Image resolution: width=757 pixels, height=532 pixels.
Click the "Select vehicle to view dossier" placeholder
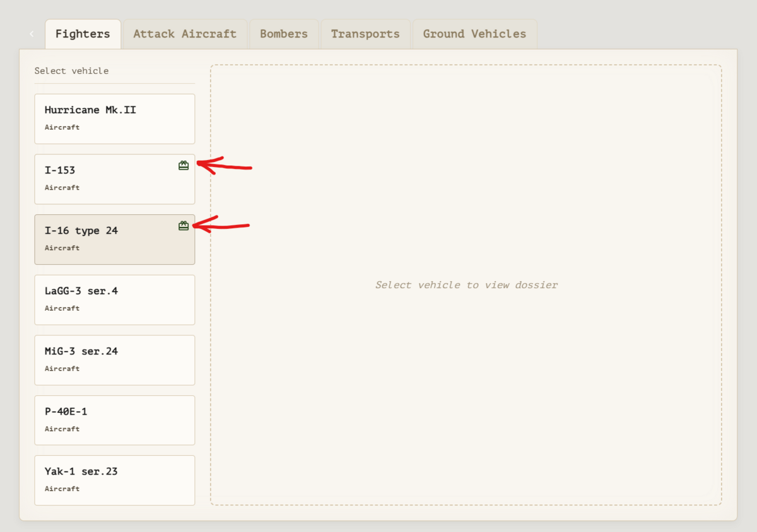(x=466, y=285)
